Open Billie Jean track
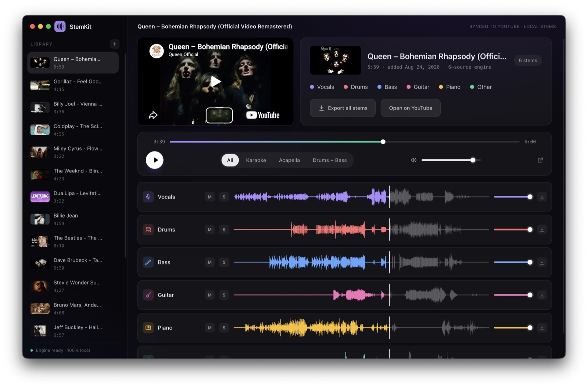Image resolution: width=588 pixels, height=388 pixels. (73, 219)
